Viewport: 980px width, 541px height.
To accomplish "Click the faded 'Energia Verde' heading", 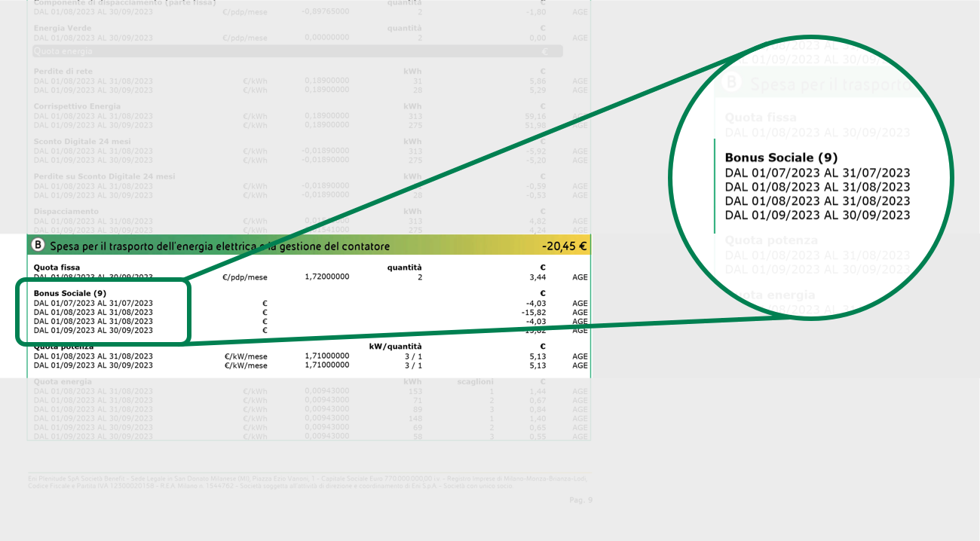I will pyautogui.click(x=63, y=28).
